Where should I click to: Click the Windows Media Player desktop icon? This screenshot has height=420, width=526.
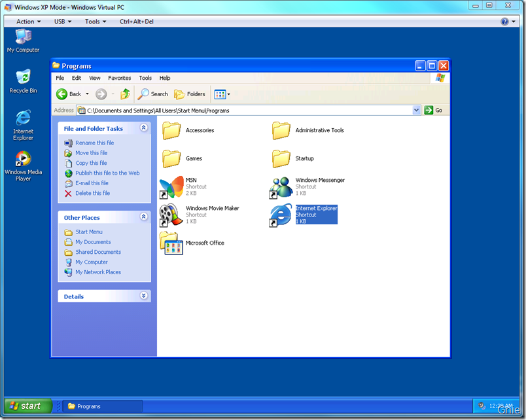click(23, 160)
